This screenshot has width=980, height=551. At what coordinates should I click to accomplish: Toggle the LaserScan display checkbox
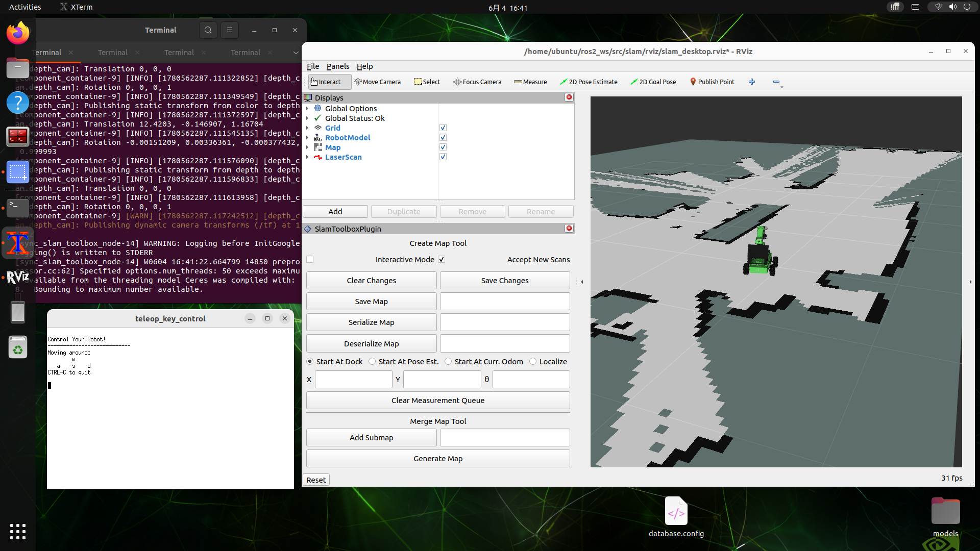(443, 157)
